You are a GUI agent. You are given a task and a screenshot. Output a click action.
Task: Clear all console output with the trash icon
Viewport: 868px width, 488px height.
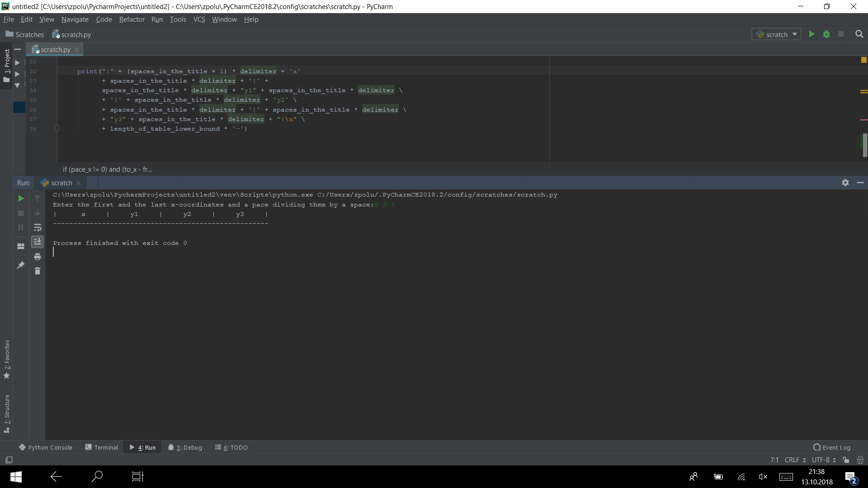(38, 271)
